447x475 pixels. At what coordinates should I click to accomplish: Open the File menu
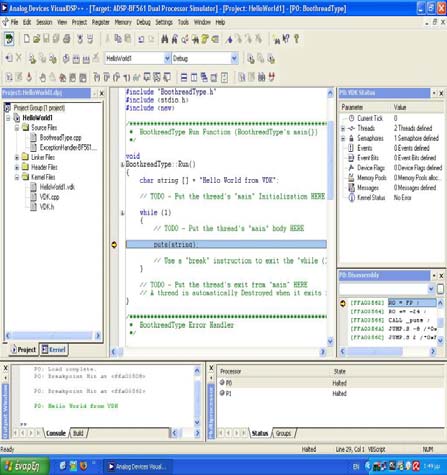[x=14, y=22]
